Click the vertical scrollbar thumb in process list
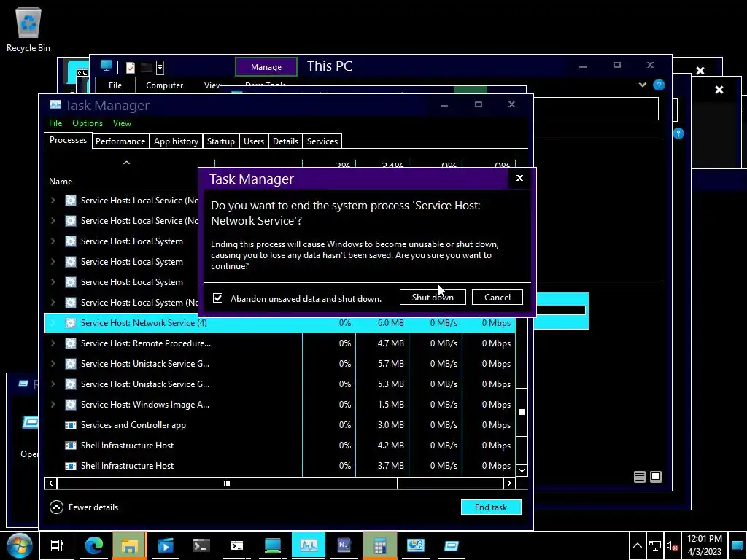Screen dimensions: 747x560 click(x=522, y=412)
